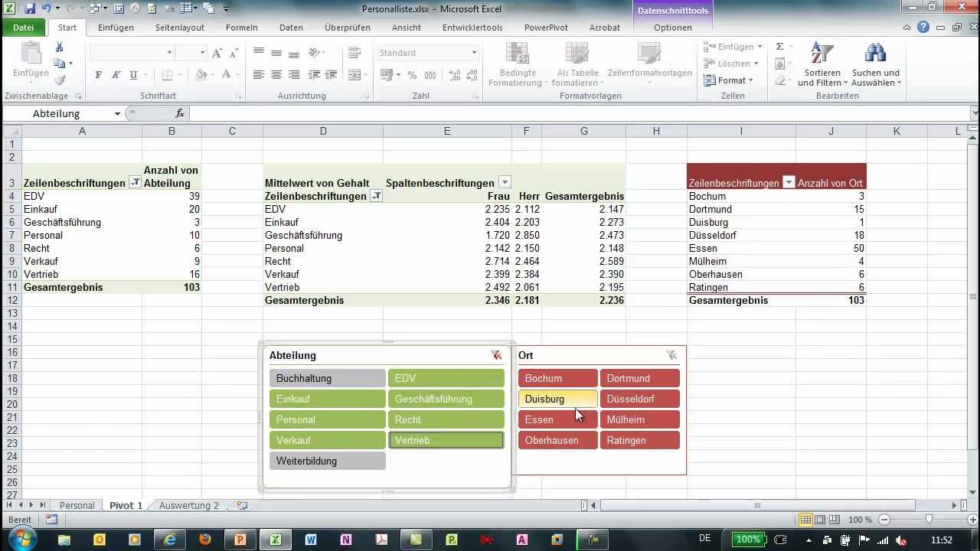Toggle EDV in Abteilung slicer
The width and height of the screenshot is (980, 551).
coord(446,378)
